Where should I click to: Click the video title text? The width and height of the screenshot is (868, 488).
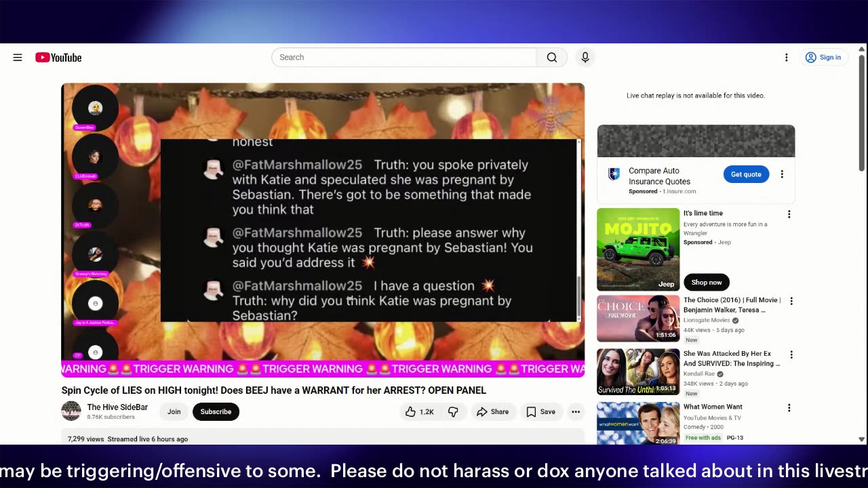click(x=274, y=390)
